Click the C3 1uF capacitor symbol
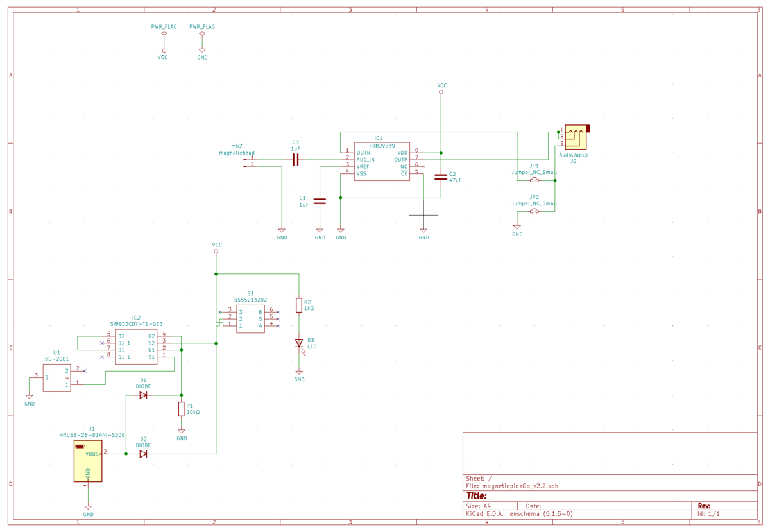This screenshot has height=532, width=770. (296, 160)
